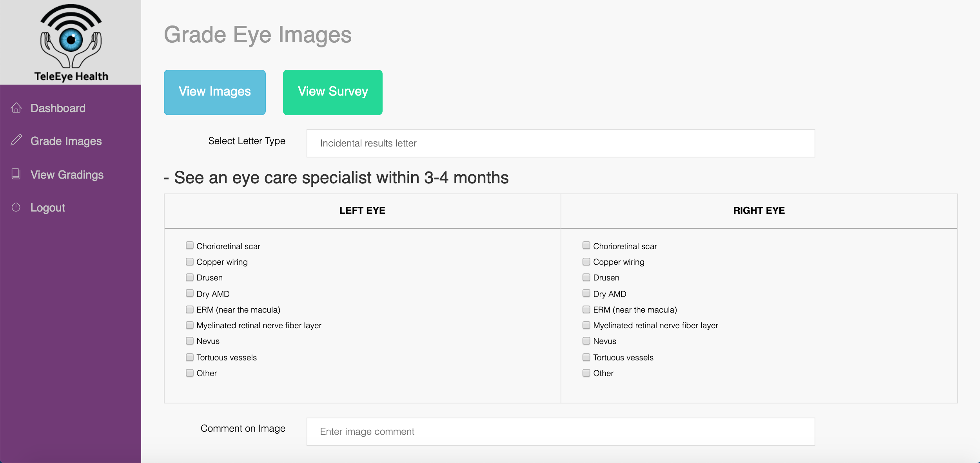980x463 pixels.
Task: Check Copper wiring under right eye
Action: coord(586,262)
